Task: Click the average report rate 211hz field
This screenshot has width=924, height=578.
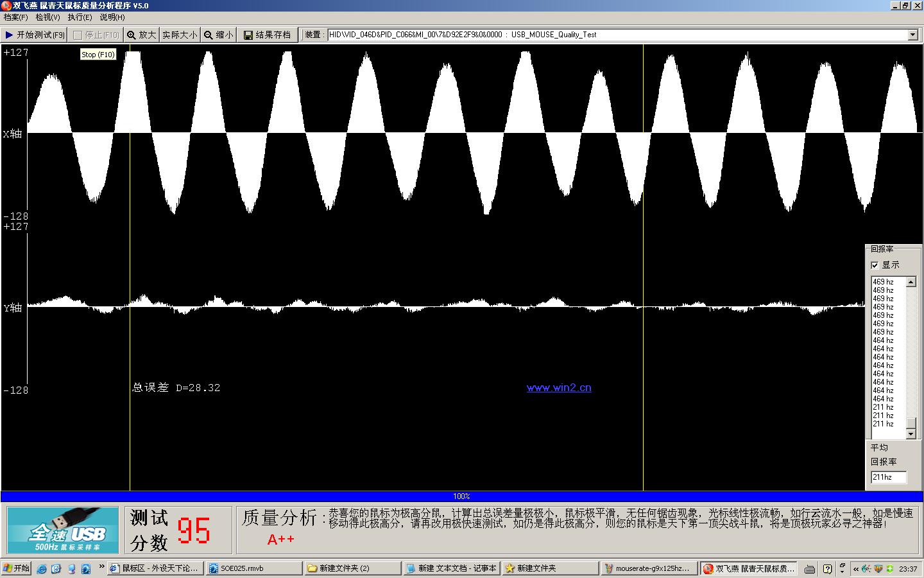Action: click(888, 477)
